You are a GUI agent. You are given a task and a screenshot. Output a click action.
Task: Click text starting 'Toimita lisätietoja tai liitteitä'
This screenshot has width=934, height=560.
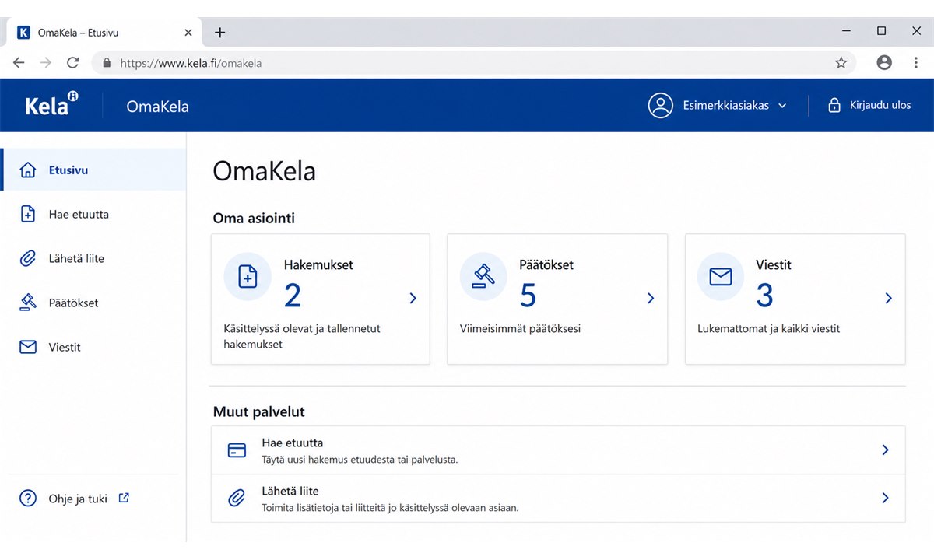(x=390, y=508)
